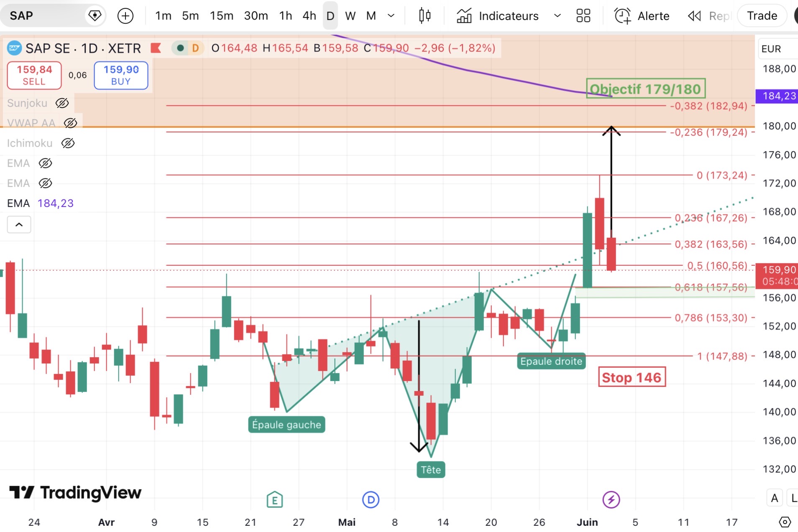Click the TradingView logo
The width and height of the screenshot is (798, 532).
click(75, 493)
